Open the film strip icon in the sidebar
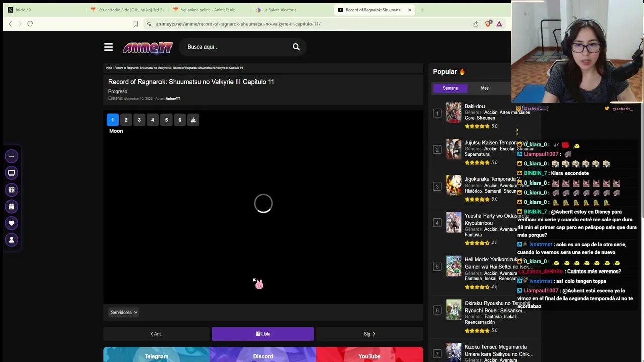 (x=11, y=190)
